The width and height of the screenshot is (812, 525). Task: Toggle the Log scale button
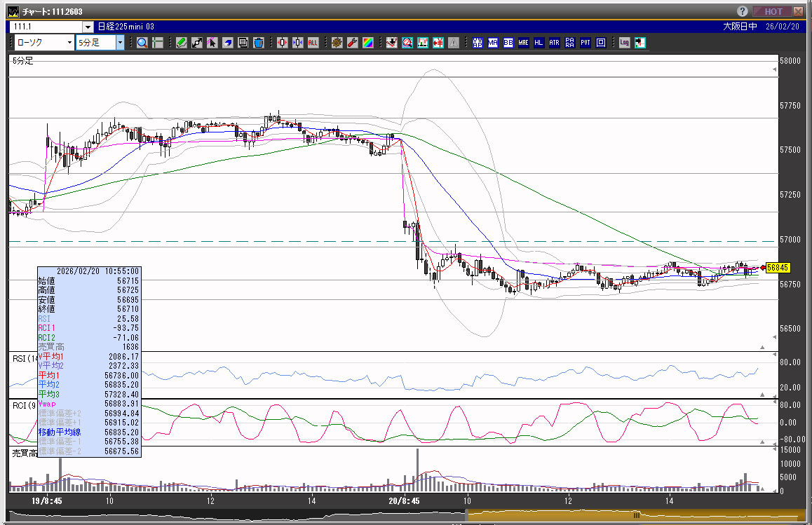point(624,43)
